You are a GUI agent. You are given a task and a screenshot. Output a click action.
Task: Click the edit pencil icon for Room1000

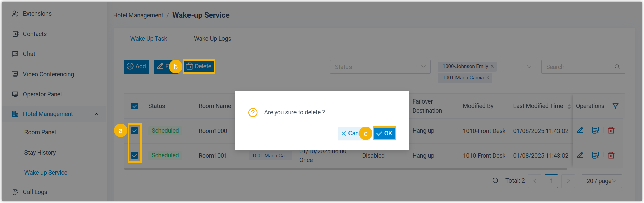[x=580, y=130]
